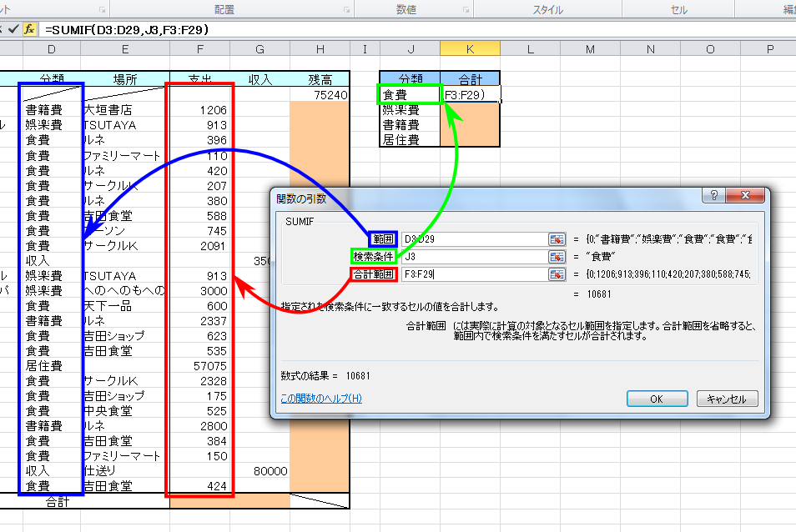Collapse dialog via 検索条件 range selector icon
The image size is (796, 532).
click(x=557, y=257)
